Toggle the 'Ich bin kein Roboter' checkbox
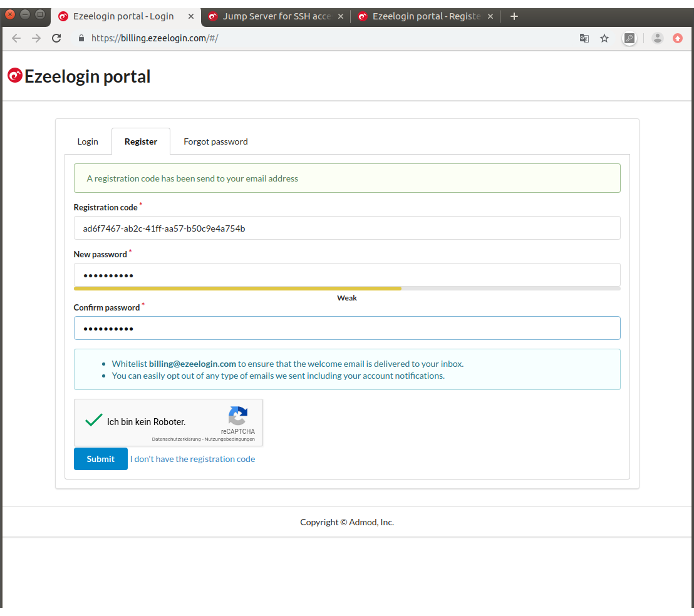694x616 pixels. 94,421
